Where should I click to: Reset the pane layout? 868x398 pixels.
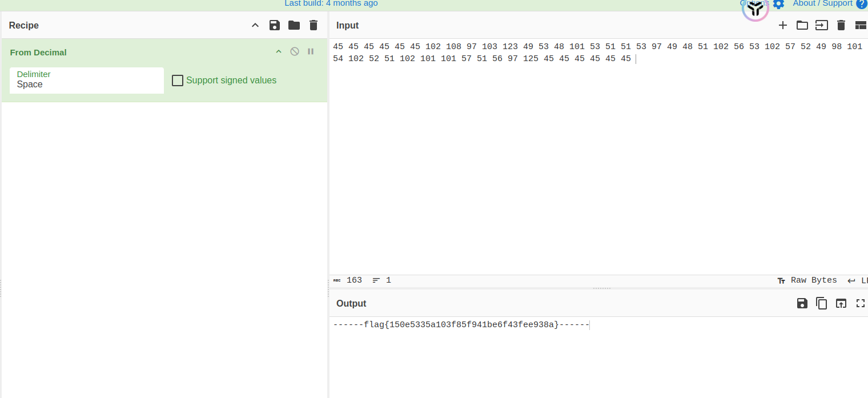pos(860,25)
